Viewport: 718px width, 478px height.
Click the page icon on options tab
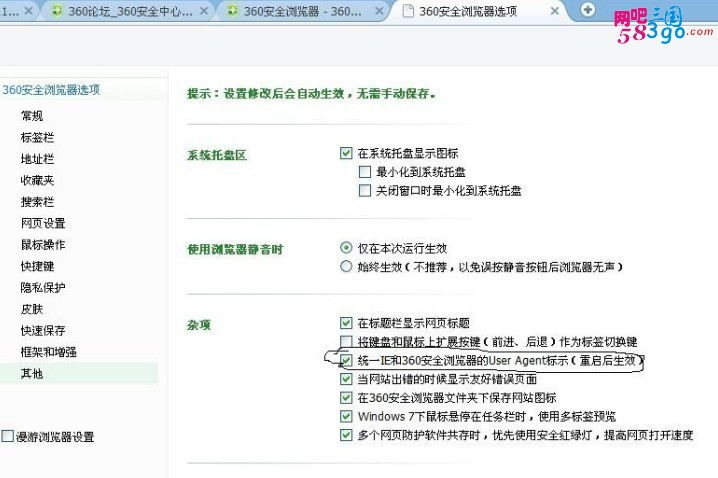tap(408, 11)
